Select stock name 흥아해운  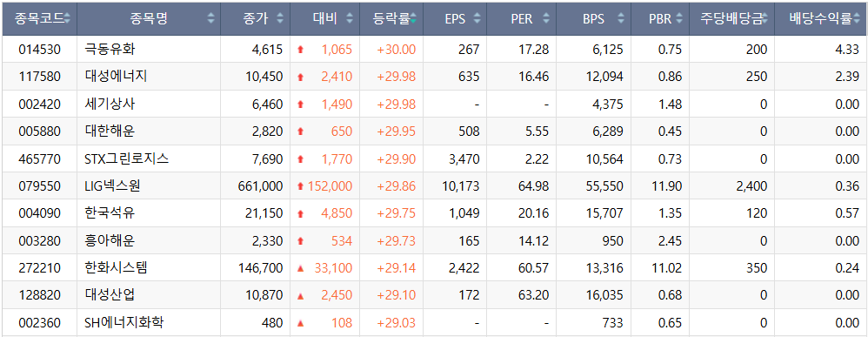point(110,241)
